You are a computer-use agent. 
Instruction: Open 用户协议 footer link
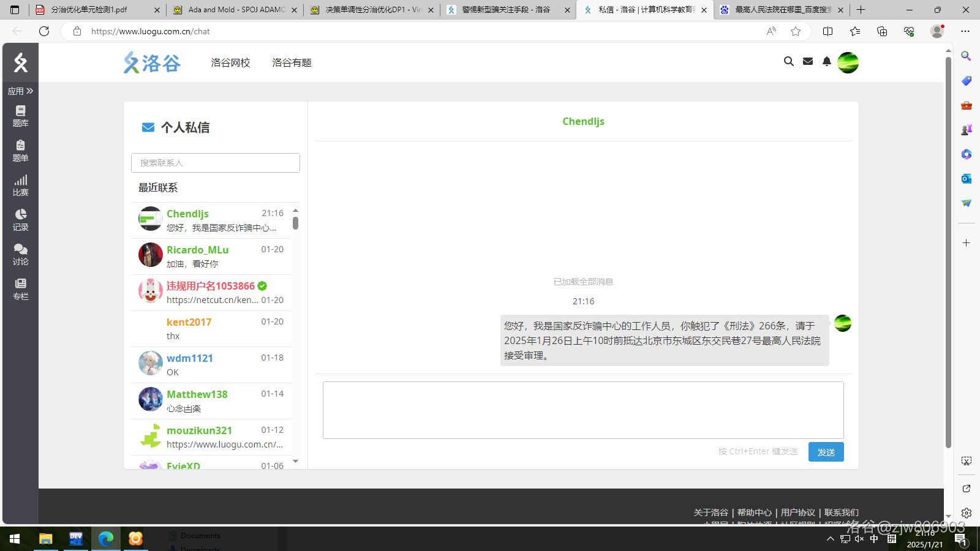(x=797, y=512)
